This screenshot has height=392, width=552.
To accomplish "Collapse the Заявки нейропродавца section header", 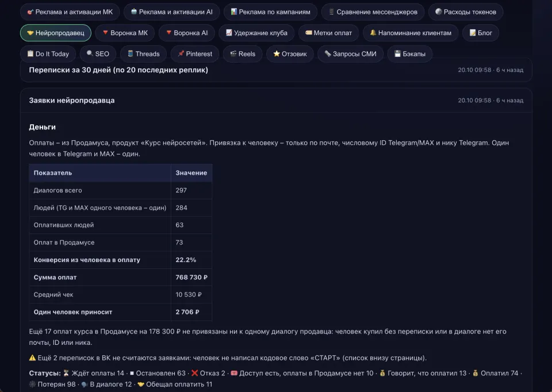I will 276,100.
